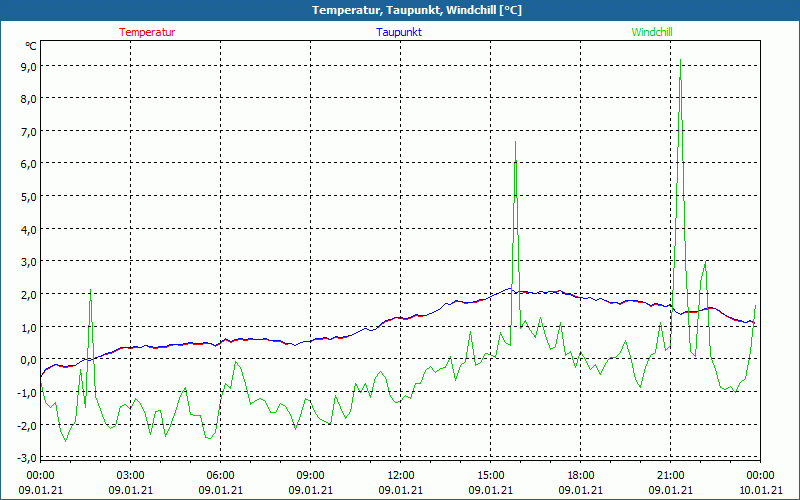
Task: Click the "7,0" y-axis value
Action: pos(29,132)
